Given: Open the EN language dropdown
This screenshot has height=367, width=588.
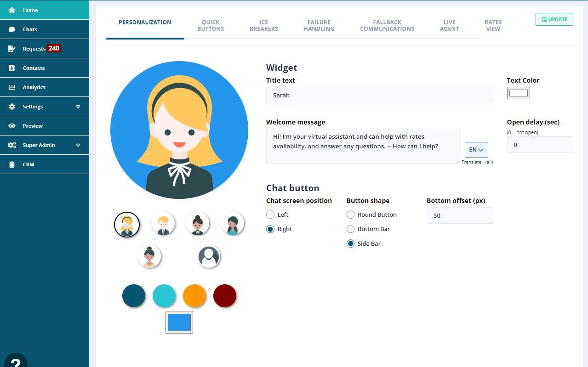Looking at the screenshot, I should 477,150.
